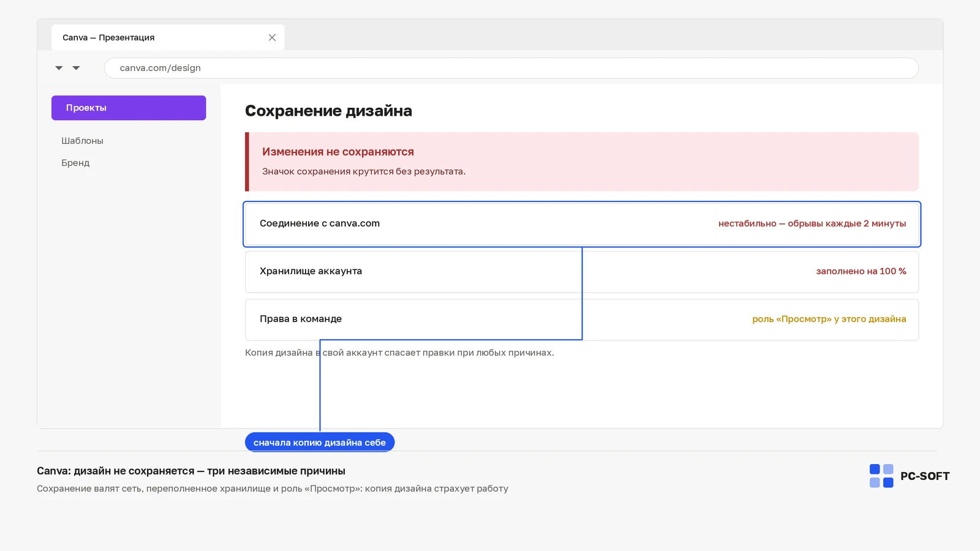Click the text Значок сохранения крутится без результата
Screen dimensions: 980x551
pos(364,171)
